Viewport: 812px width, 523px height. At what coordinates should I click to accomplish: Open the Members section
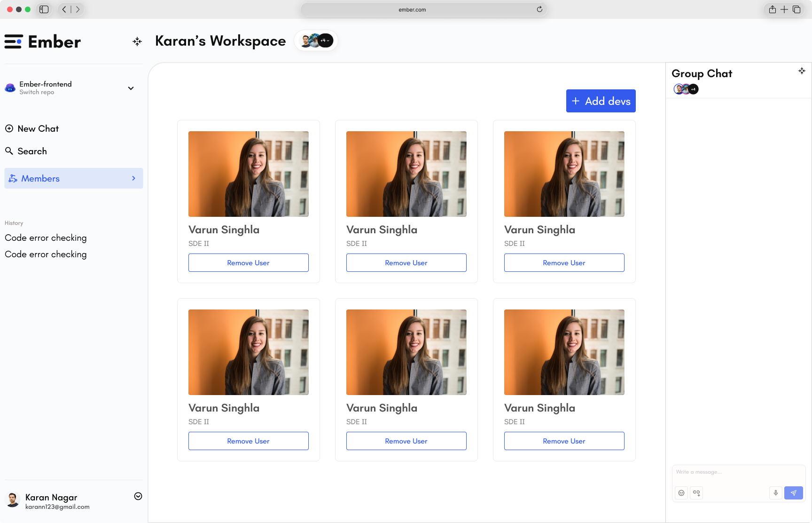point(74,178)
